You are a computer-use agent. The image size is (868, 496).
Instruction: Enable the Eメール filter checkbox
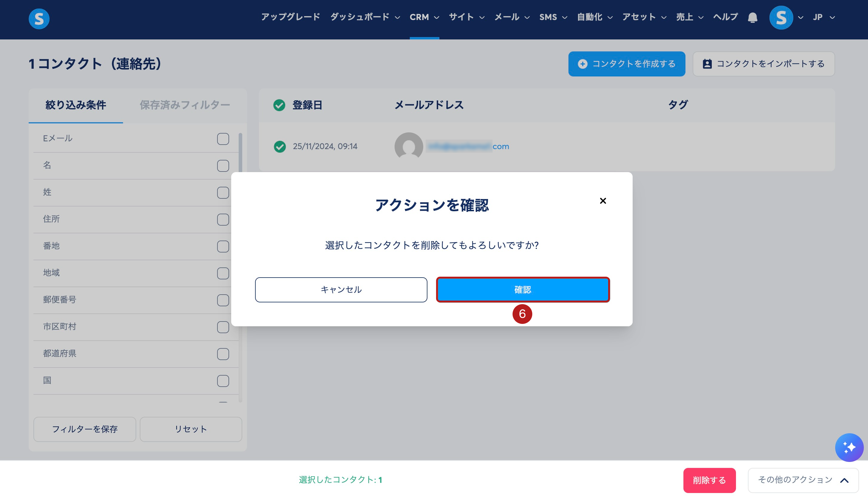[223, 139]
